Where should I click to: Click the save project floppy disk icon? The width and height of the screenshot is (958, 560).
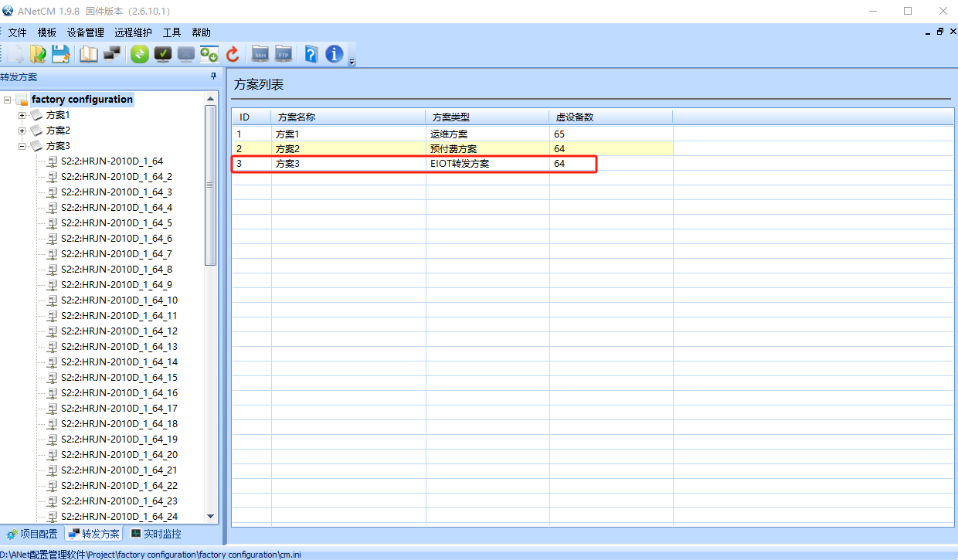click(61, 54)
